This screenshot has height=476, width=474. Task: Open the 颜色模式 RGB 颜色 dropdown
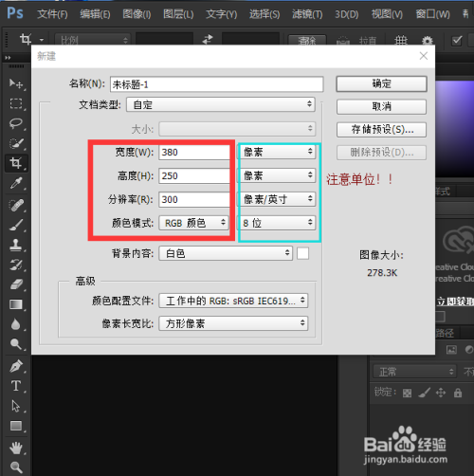[193, 223]
